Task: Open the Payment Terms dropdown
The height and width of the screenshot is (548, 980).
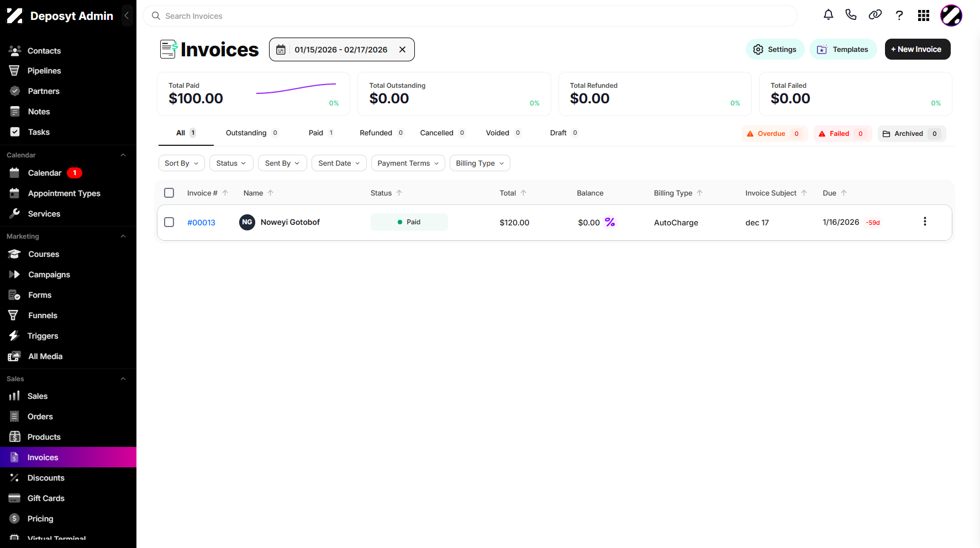Action: pos(408,163)
